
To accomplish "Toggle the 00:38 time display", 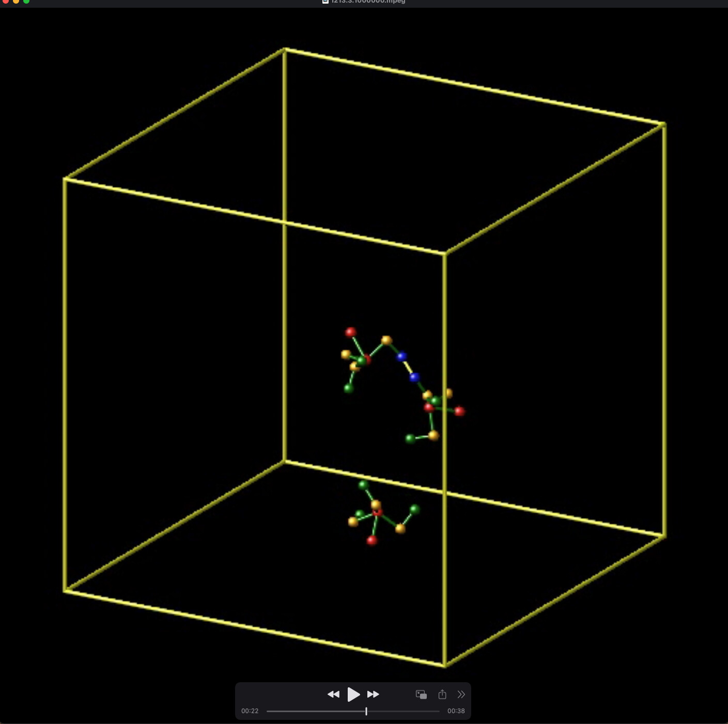I will pos(456,711).
